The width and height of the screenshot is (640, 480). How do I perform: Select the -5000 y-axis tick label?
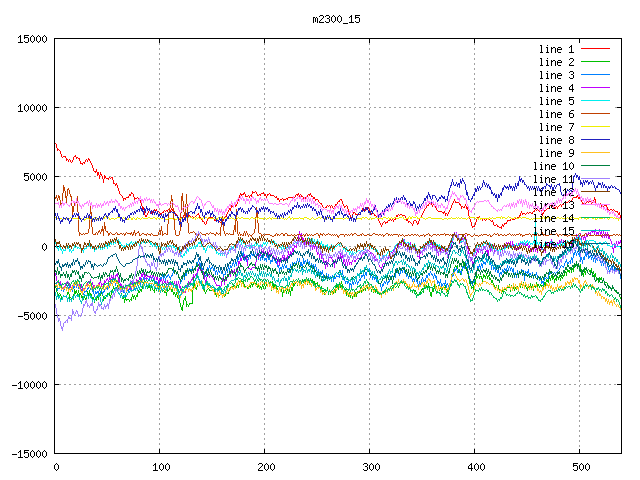(31, 316)
